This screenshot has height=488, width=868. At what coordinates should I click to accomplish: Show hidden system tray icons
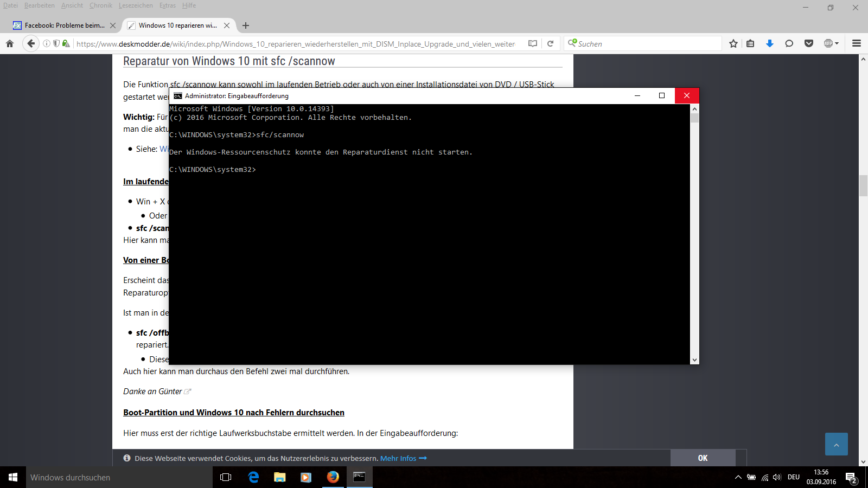(x=738, y=477)
